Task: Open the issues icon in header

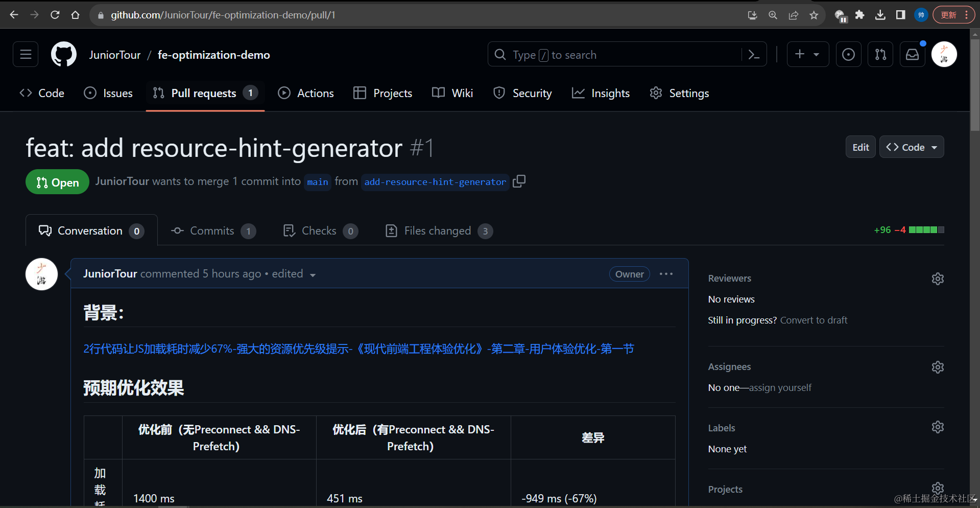Action: [848, 54]
